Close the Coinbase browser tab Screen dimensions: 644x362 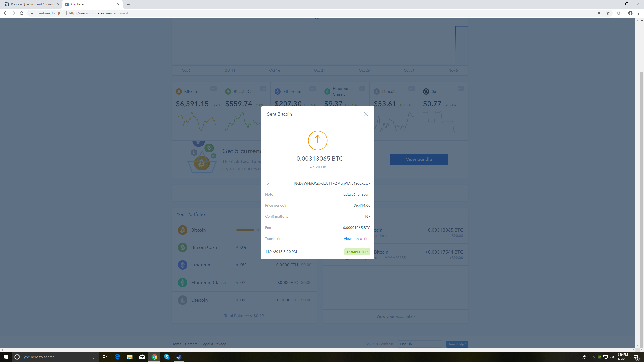coord(118,4)
